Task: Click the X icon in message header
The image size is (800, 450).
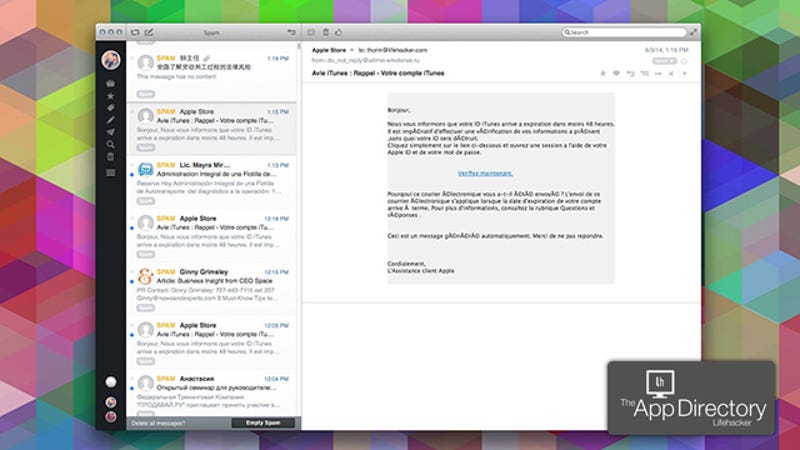Action: (x=671, y=73)
